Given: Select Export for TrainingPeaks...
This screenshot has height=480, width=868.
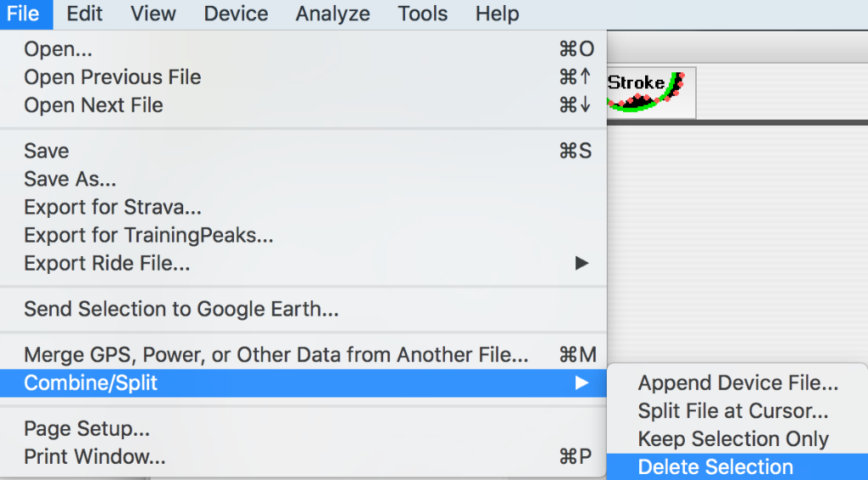Looking at the screenshot, I should (x=148, y=235).
